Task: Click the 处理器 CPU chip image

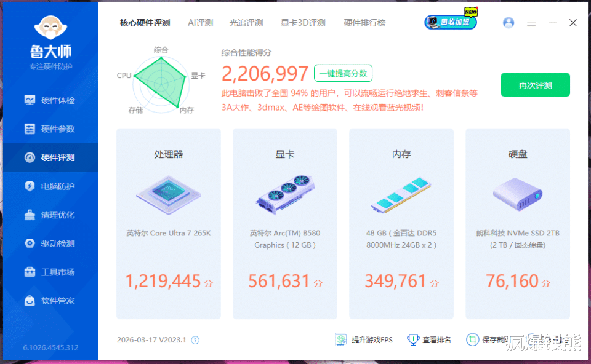Action: tap(169, 195)
